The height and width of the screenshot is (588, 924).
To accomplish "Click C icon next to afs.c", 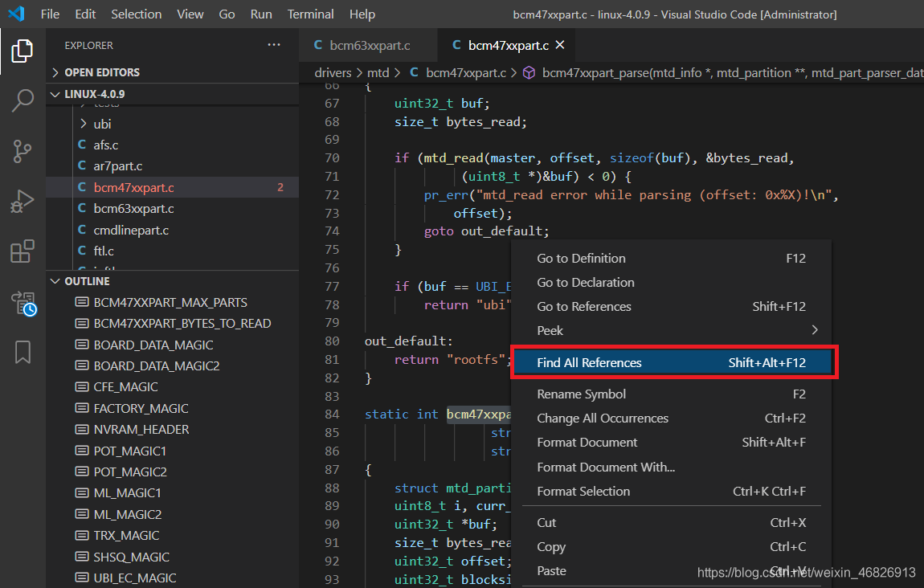I will [x=82, y=145].
